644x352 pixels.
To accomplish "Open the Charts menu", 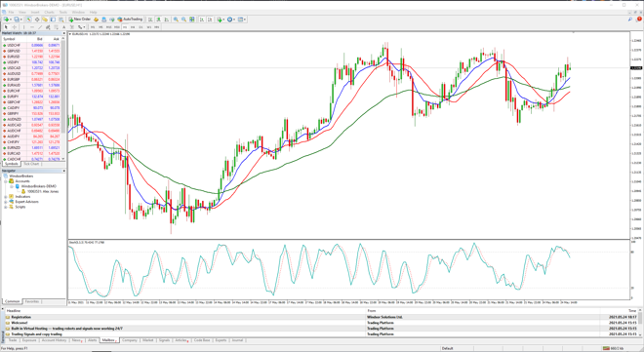I will pos(50,13).
